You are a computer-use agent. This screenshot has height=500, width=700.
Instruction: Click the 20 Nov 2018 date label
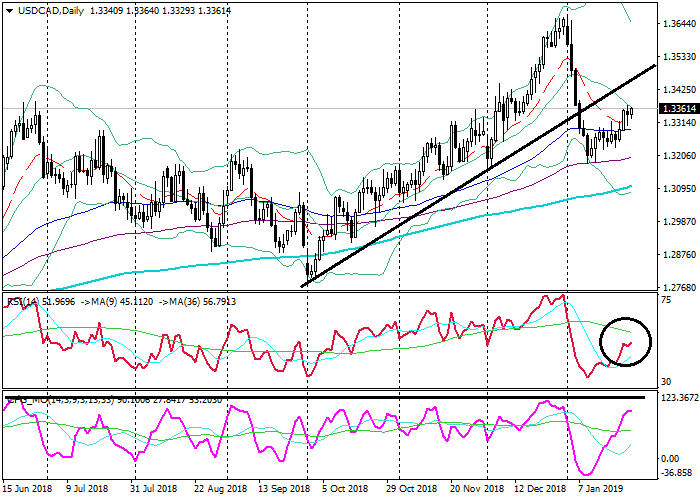tap(476, 489)
